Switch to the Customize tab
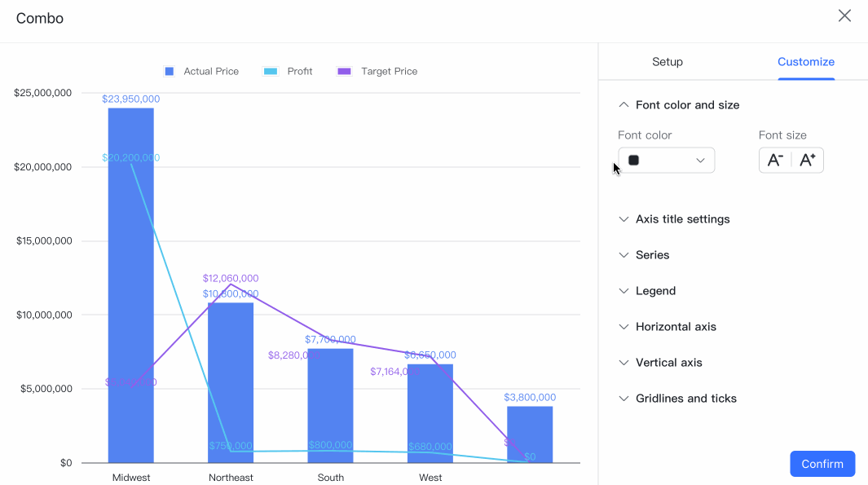Screen dimensions: 868x485 pyautogui.click(x=806, y=61)
